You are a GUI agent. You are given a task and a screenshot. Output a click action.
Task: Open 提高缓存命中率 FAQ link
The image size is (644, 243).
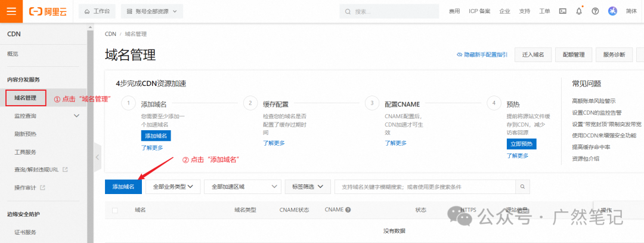tap(591, 147)
